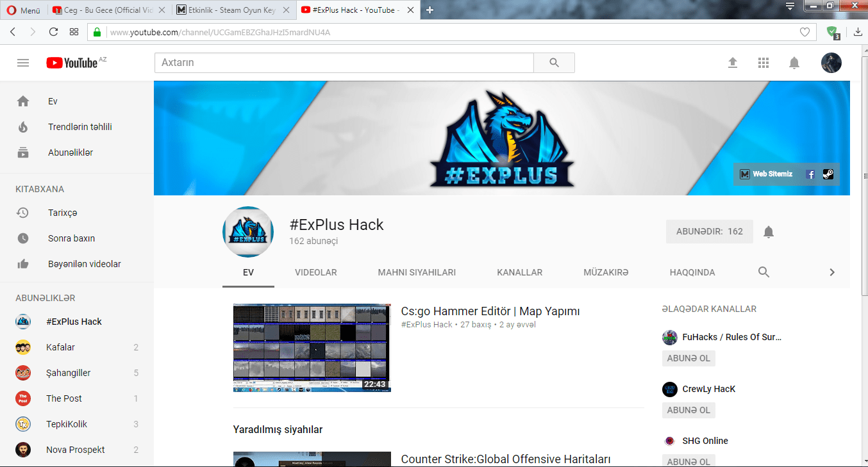Open the SHG Online channel link
This screenshot has width=868, height=467.
pos(705,441)
